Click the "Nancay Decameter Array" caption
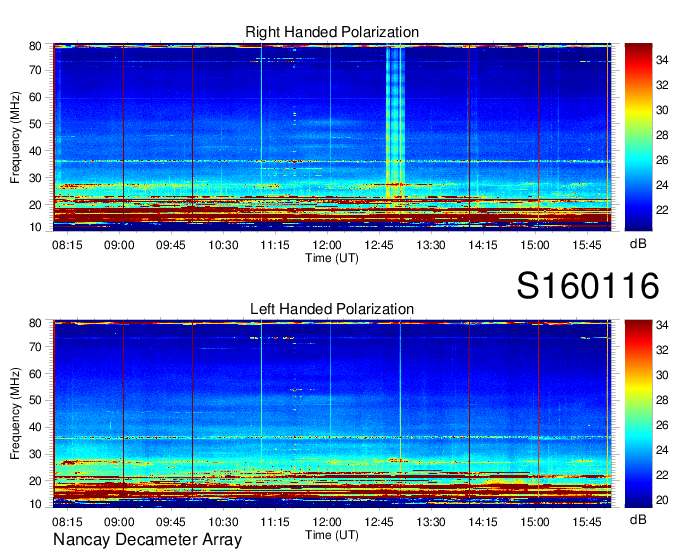 [147, 539]
